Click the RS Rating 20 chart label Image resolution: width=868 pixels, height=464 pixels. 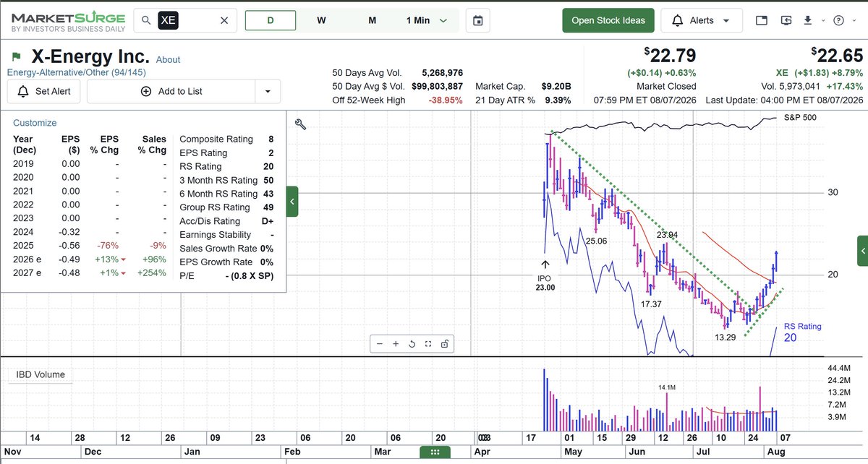802,332
